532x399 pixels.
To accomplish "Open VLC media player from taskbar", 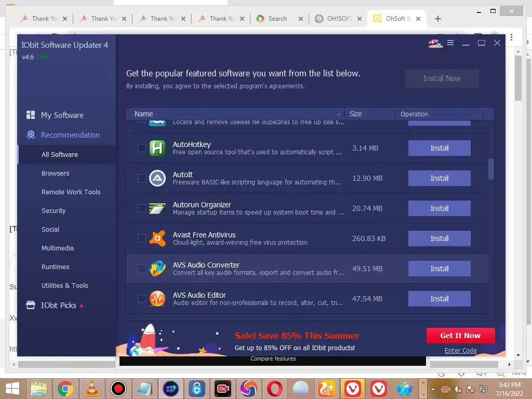I will 91,389.
